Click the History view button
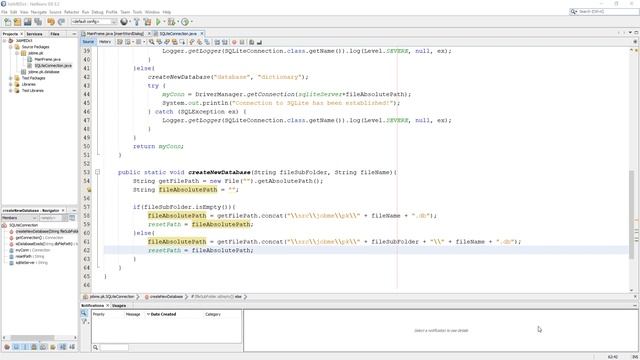Image resolution: width=640 pixels, height=360 pixels. [105, 42]
